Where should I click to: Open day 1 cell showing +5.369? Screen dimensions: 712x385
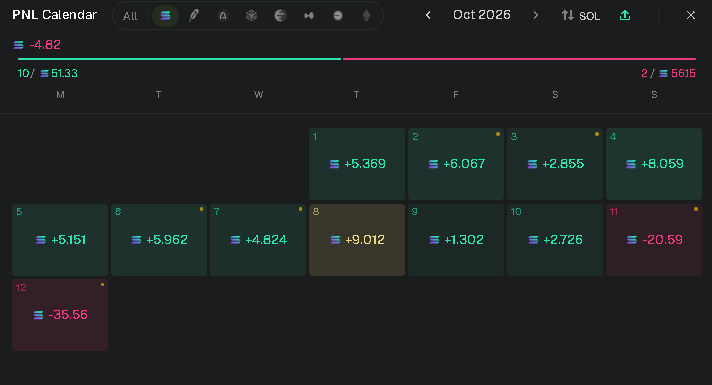[357, 164]
